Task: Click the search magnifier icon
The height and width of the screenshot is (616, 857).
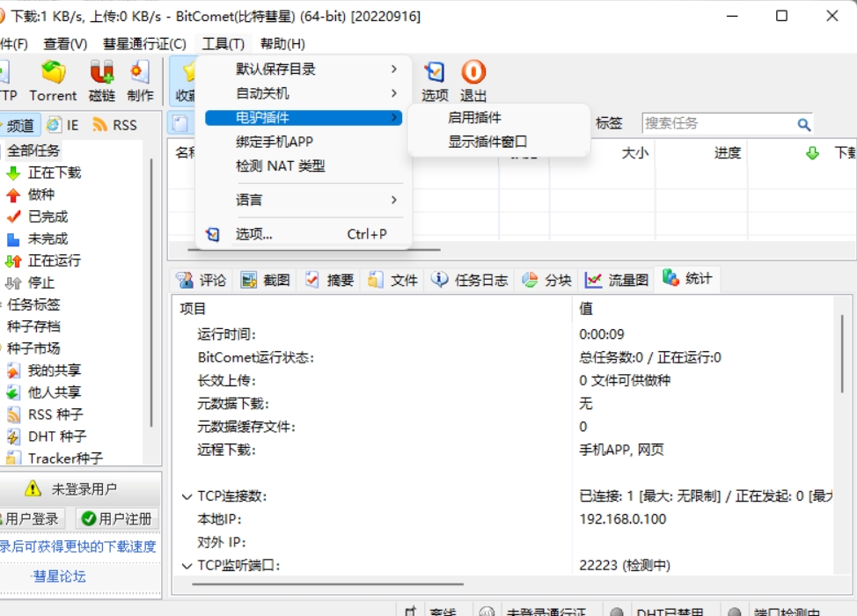Action: [x=803, y=125]
